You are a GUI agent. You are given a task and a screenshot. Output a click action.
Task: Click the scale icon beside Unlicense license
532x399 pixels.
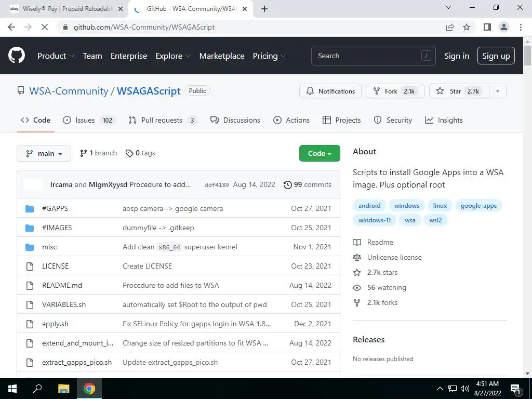coord(357,258)
